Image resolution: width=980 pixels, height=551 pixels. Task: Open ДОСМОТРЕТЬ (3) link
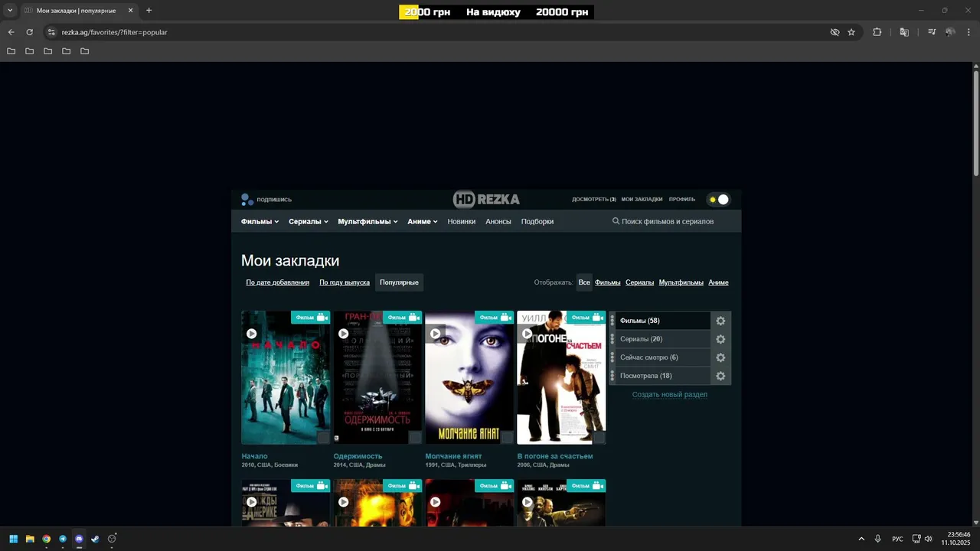tap(594, 200)
